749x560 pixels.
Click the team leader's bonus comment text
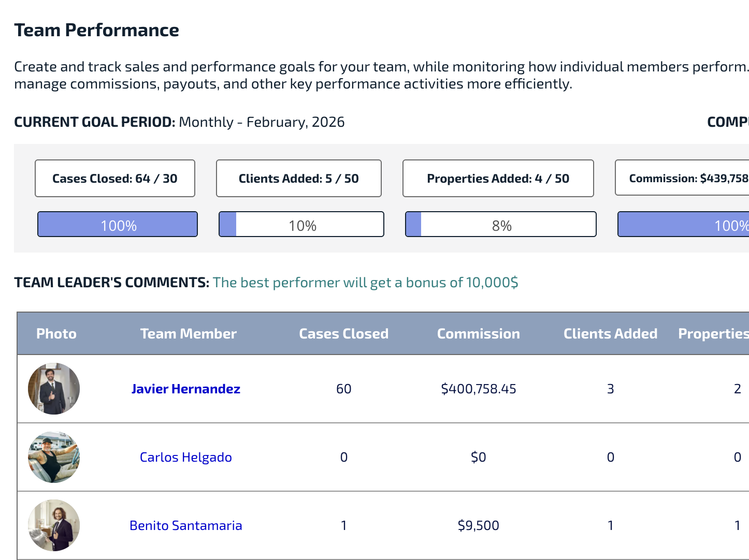pyautogui.click(x=365, y=283)
